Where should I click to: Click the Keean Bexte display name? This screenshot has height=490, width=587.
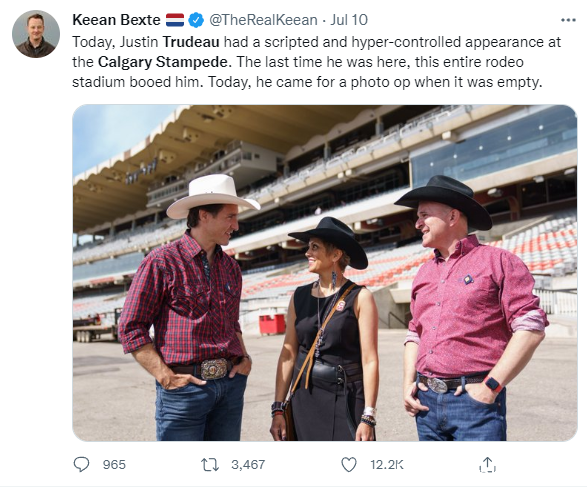(116, 20)
